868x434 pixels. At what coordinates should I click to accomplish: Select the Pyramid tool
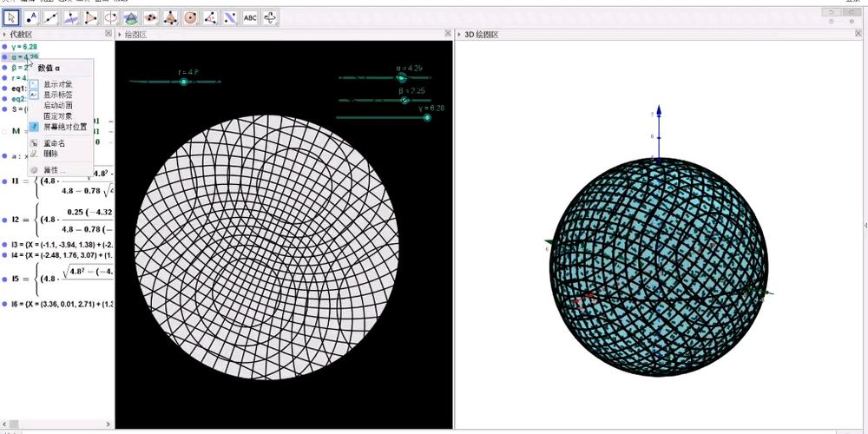pos(170,17)
